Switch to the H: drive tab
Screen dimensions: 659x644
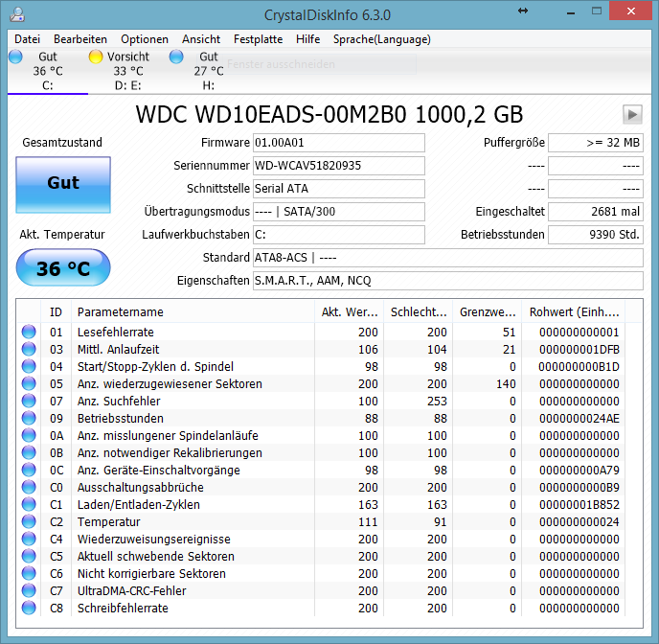point(208,71)
